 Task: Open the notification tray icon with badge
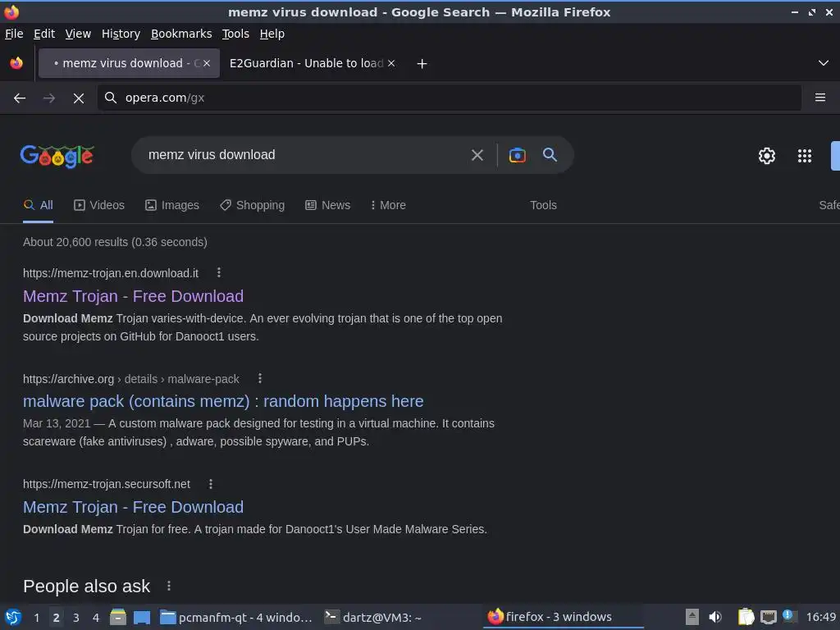click(789, 616)
